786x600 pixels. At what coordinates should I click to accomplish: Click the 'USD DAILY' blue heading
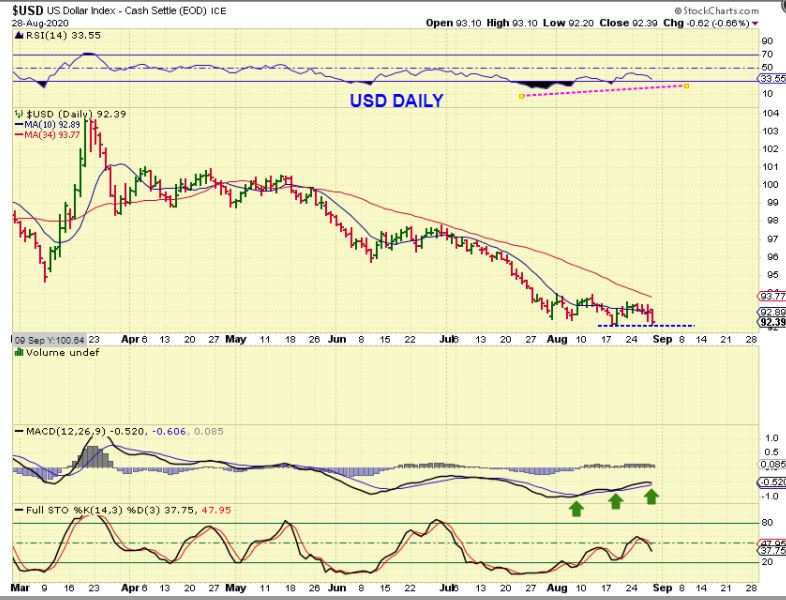tap(397, 101)
